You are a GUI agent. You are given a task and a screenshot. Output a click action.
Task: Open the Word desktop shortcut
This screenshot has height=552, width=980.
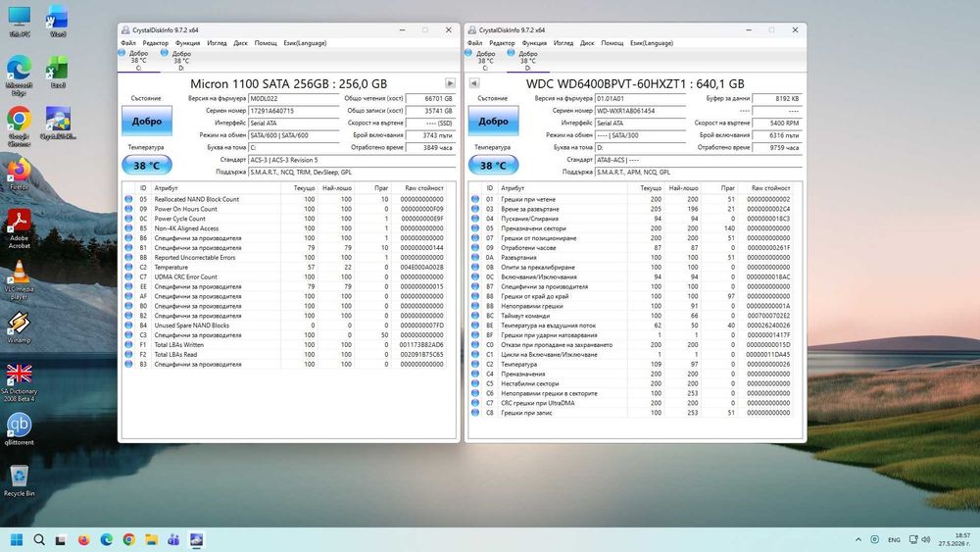[x=58, y=21]
